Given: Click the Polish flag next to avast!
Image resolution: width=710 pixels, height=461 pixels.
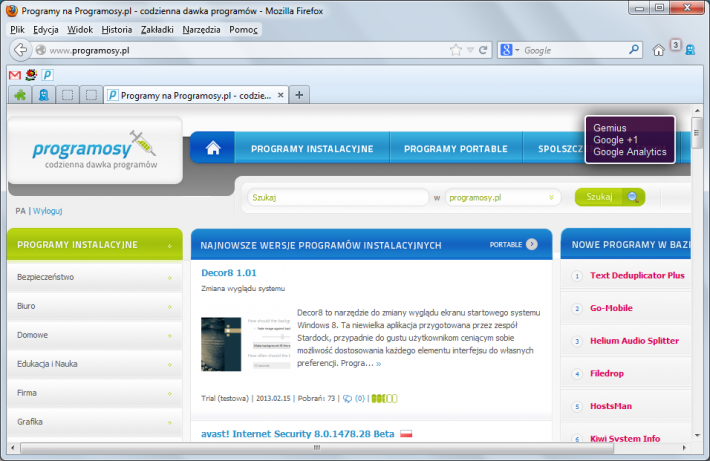Looking at the screenshot, I should pos(406,434).
